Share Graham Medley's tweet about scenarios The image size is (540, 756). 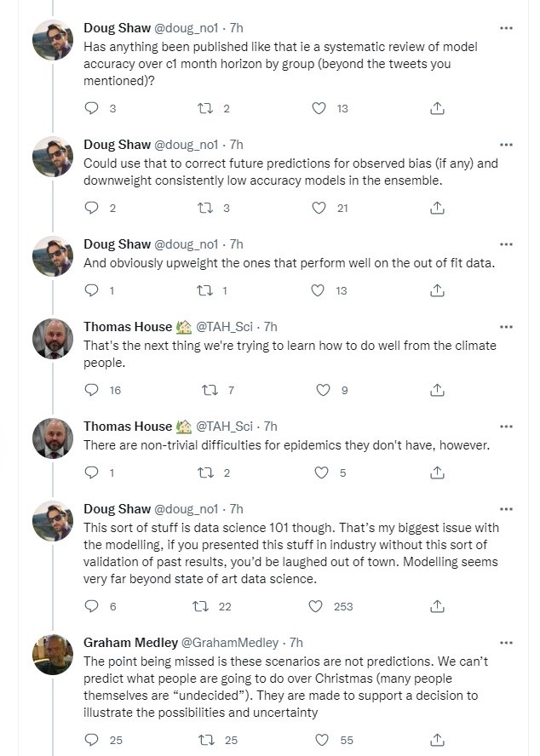tap(437, 740)
